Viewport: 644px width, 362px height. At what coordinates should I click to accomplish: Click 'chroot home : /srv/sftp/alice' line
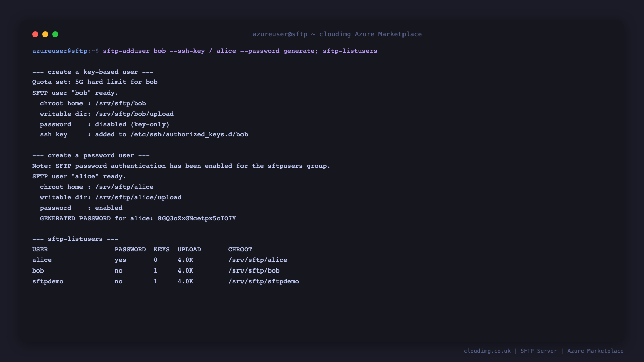(97, 187)
